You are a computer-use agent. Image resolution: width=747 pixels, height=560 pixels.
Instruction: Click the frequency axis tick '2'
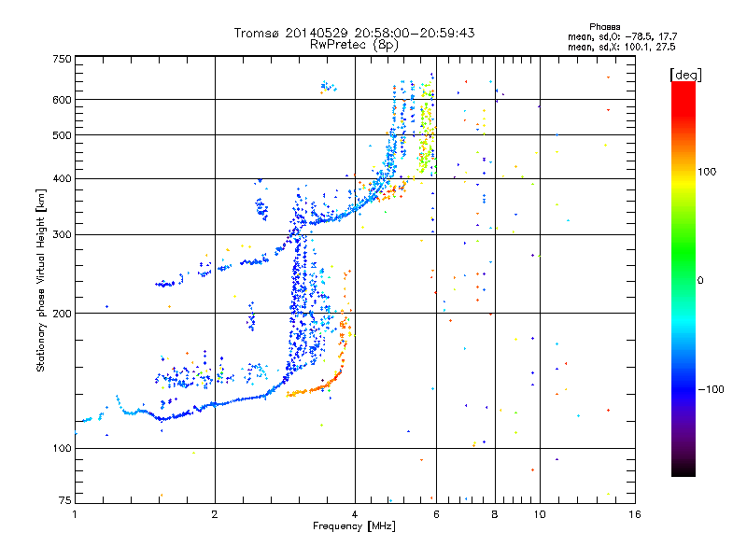coord(215,514)
